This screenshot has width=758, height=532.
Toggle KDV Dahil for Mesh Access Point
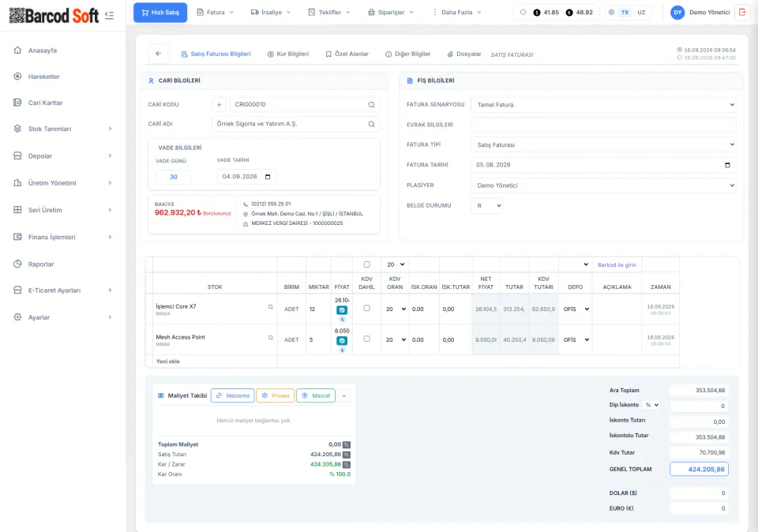tap(367, 339)
